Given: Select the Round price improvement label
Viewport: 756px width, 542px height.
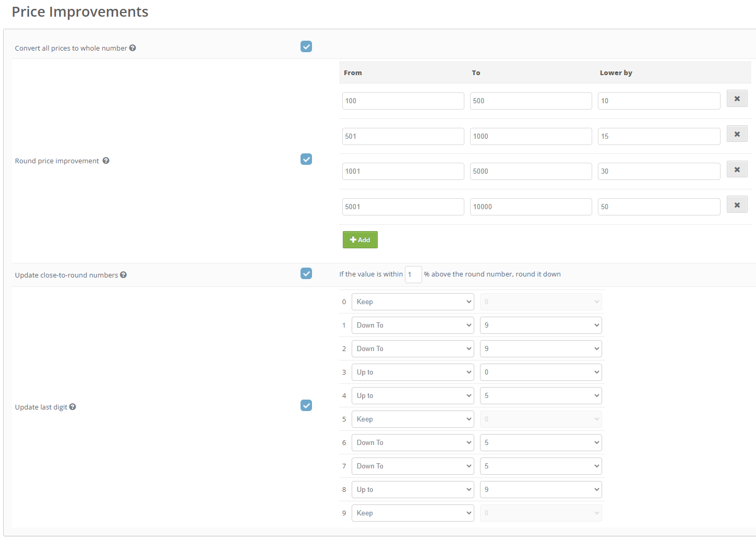Looking at the screenshot, I should click(57, 161).
